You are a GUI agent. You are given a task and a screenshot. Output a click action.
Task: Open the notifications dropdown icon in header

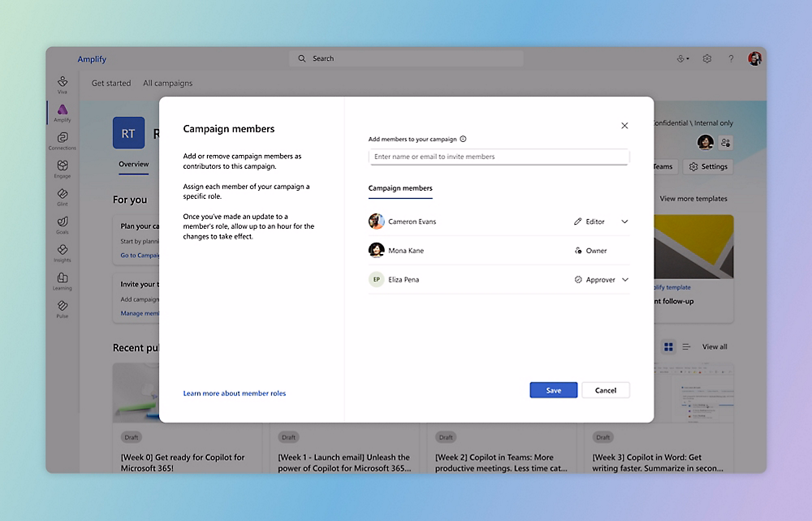tap(683, 58)
